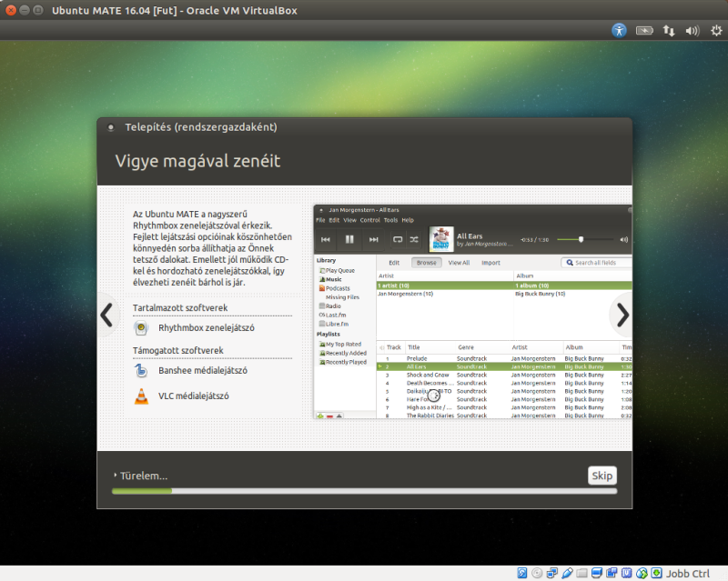Click the VirtualBox display monitor icon

tap(597, 573)
